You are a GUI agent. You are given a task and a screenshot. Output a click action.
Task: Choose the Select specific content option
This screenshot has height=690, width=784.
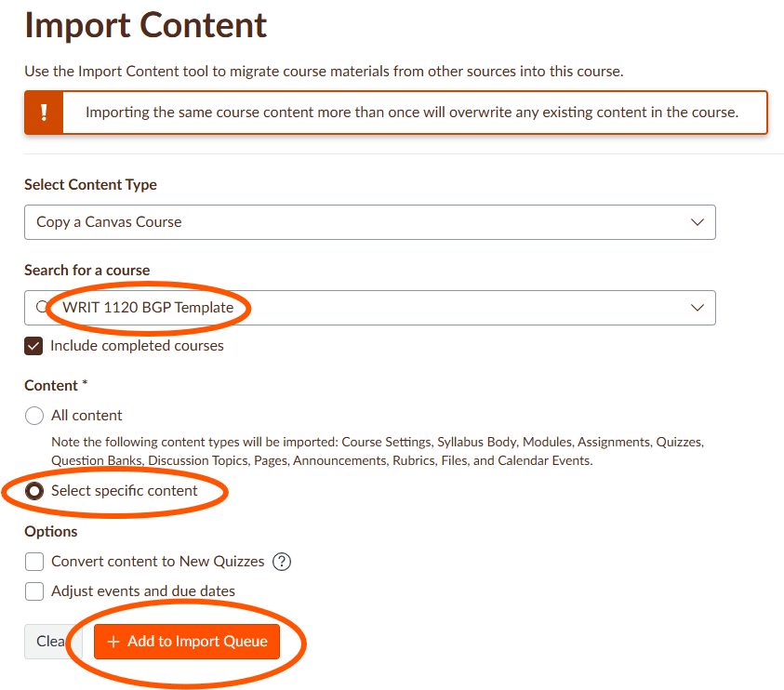pos(33,490)
